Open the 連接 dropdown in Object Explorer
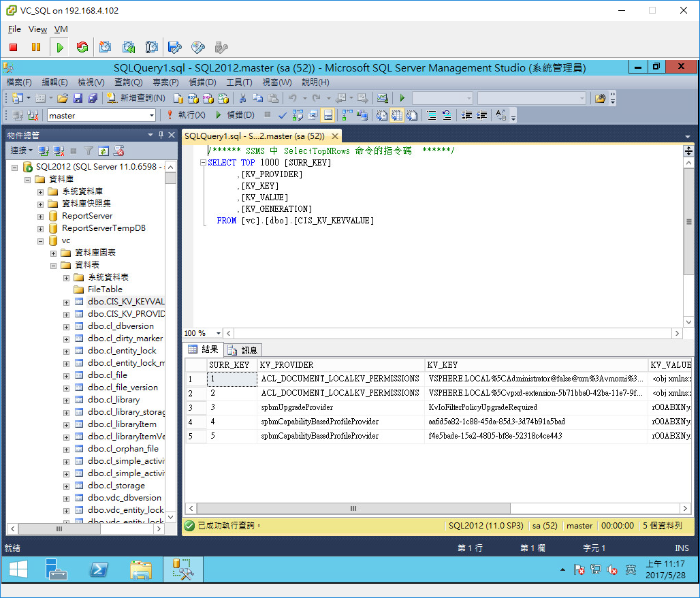This screenshot has width=700, height=598. (21, 151)
